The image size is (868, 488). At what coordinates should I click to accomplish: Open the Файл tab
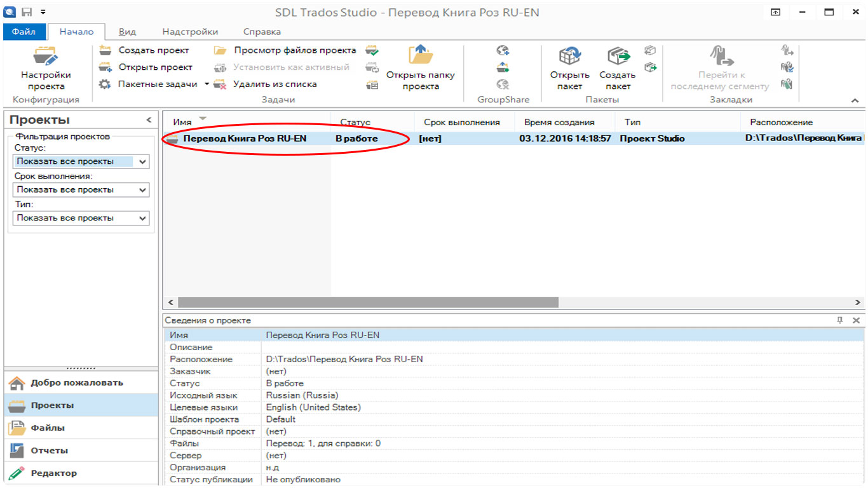click(24, 31)
